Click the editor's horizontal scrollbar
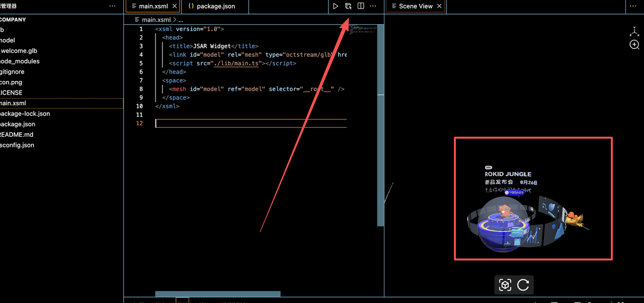 [217, 294]
